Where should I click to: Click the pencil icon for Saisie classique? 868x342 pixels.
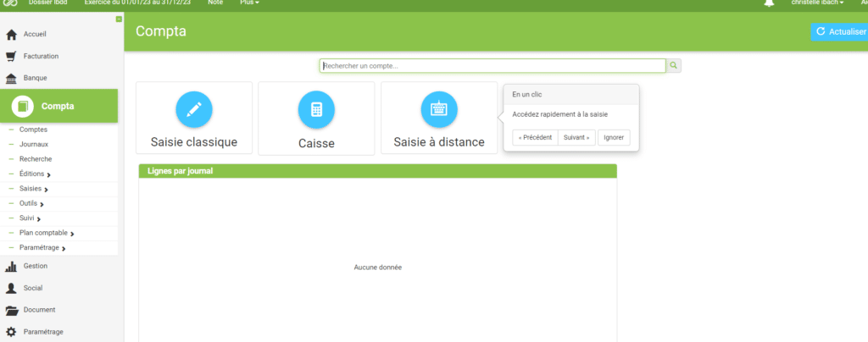[x=194, y=109]
